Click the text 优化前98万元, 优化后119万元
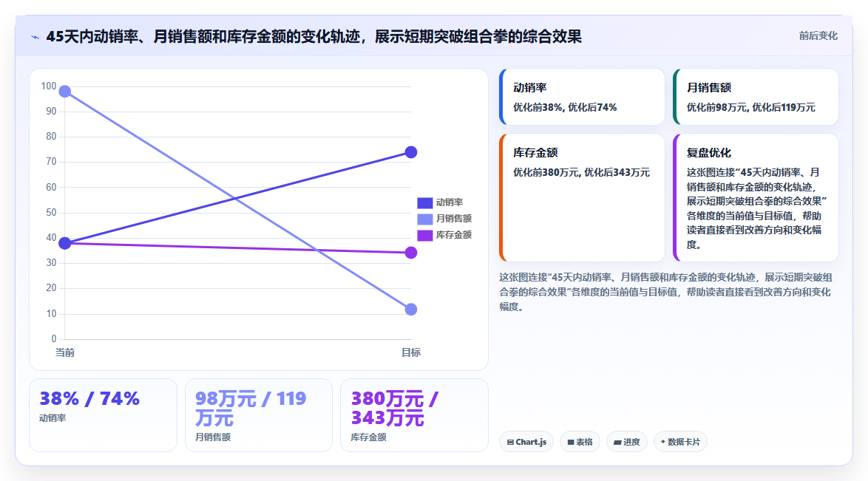868x481 pixels. pyautogui.click(x=750, y=107)
